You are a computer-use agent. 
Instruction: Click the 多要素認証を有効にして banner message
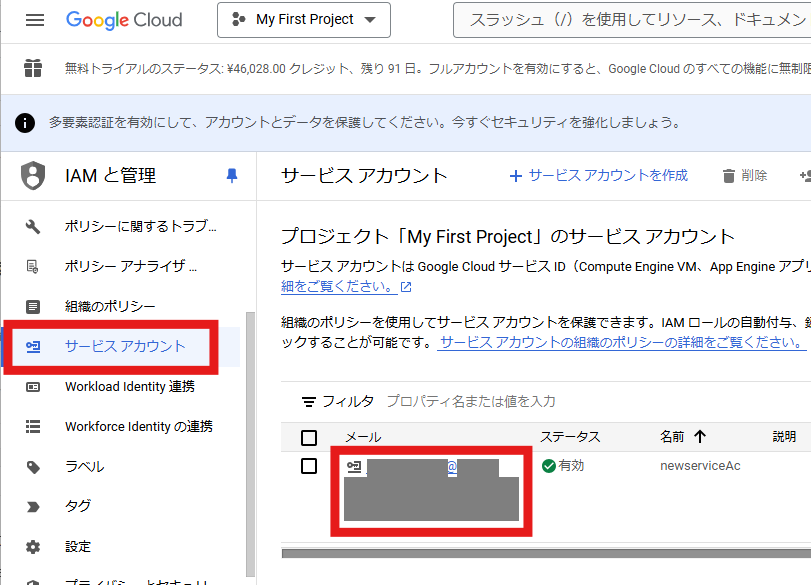pyautogui.click(x=365, y=123)
